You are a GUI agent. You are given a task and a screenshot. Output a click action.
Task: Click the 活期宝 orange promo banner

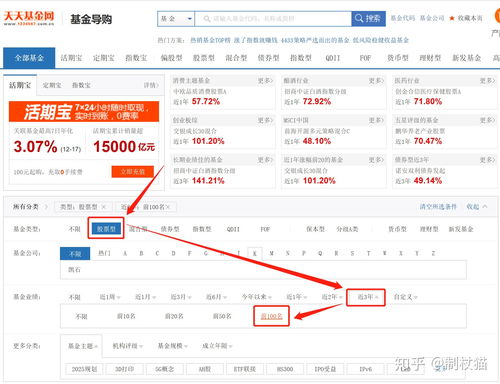[84, 112]
